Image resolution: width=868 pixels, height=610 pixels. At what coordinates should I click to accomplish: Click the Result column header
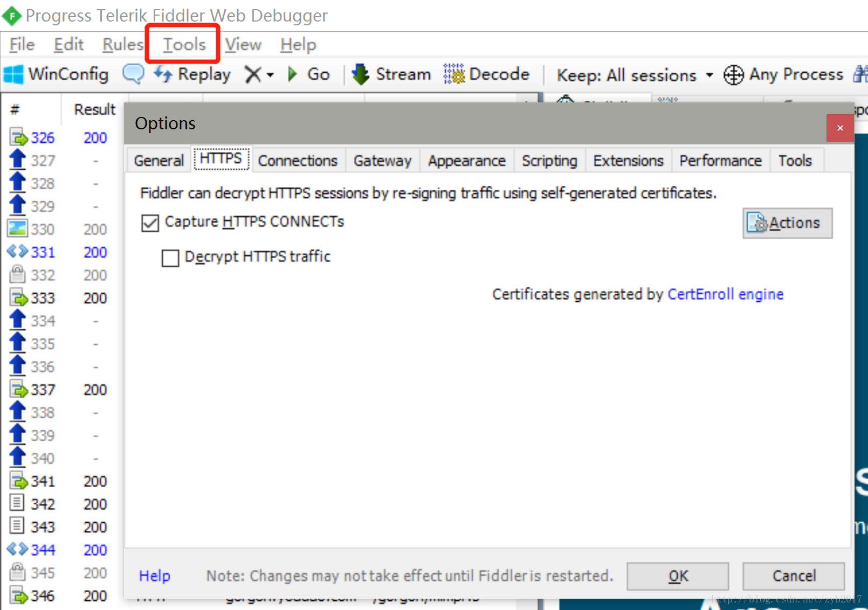coord(95,109)
